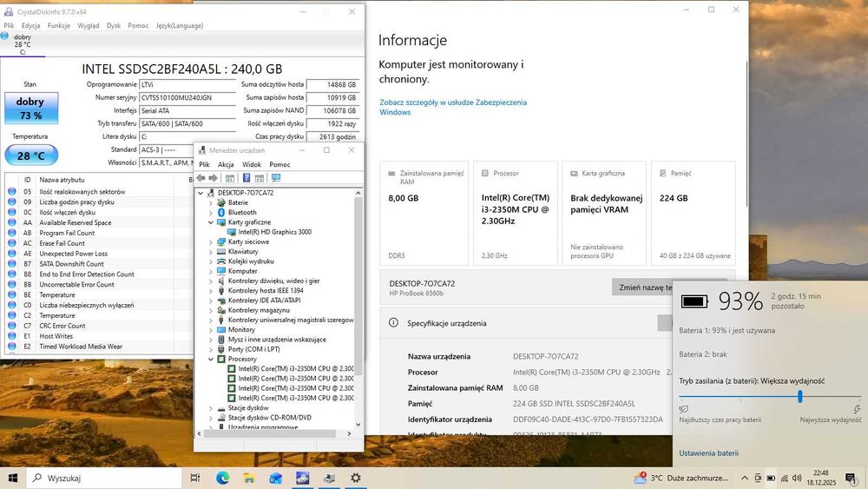Image resolution: width=868 pixels, height=489 pixels.
Task: Select the Bluetooth category icon in Device Manager
Action: 221,212
